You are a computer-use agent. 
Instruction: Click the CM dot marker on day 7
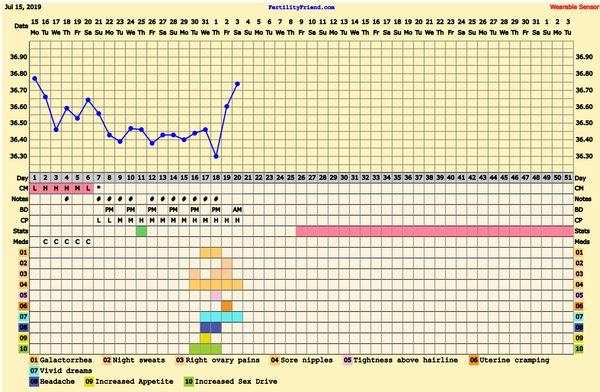click(x=99, y=188)
